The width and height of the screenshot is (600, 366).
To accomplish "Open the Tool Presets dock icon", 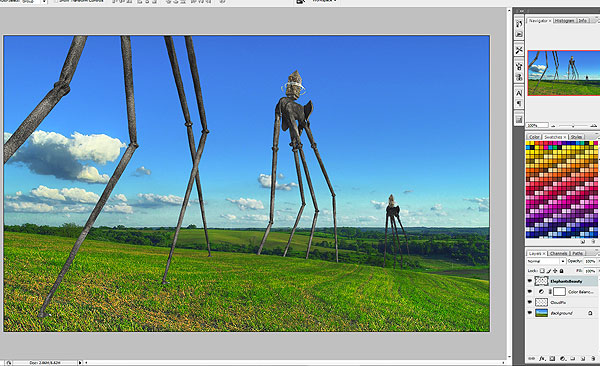I will click(x=519, y=50).
